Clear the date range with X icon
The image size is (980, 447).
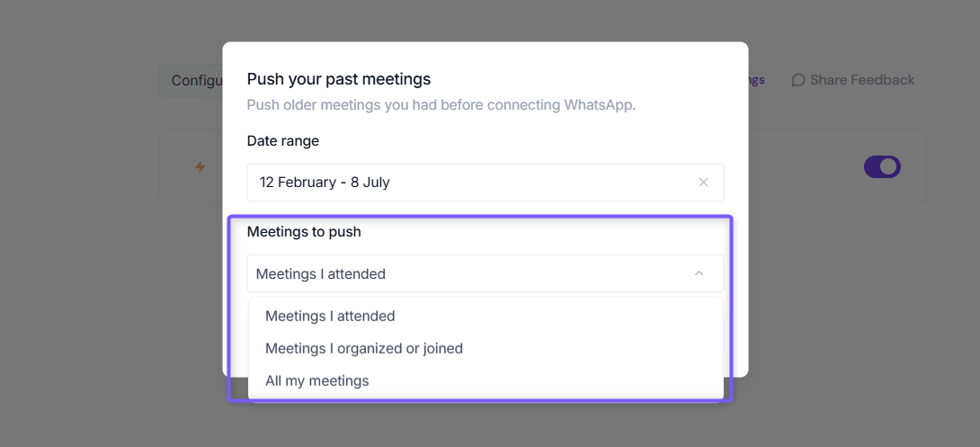pyautogui.click(x=703, y=183)
